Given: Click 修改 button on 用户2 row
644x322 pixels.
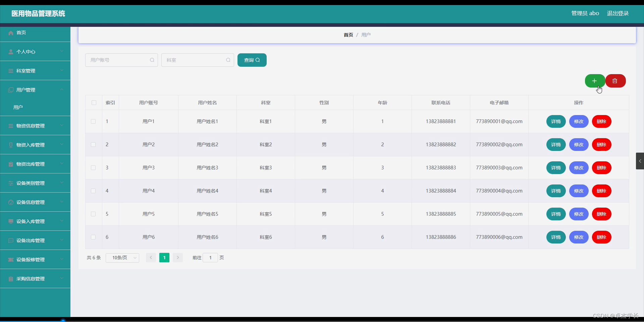Looking at the screenshot, I should (x=579, y=145).
